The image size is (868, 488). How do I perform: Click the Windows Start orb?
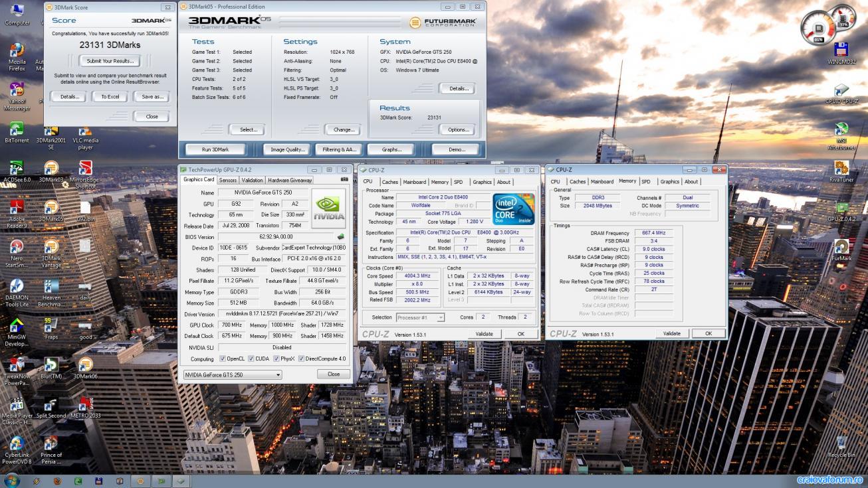point(11,480)
